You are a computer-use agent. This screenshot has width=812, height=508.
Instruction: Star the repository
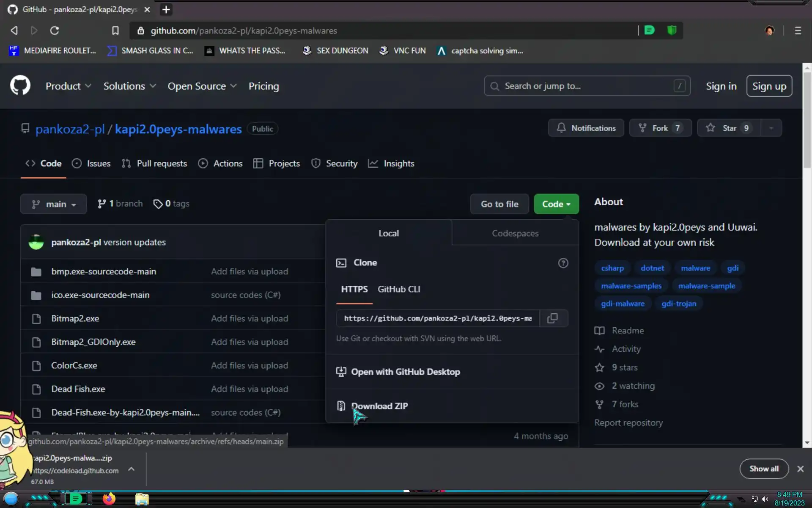(728, 128)
